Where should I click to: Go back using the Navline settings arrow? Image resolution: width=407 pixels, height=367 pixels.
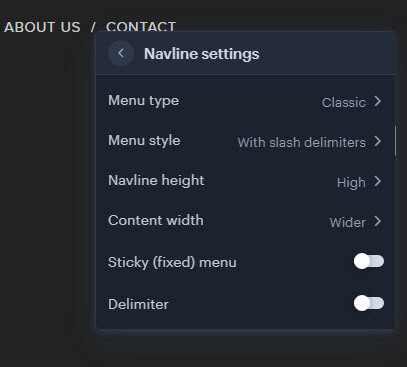[x=121, y=53]
